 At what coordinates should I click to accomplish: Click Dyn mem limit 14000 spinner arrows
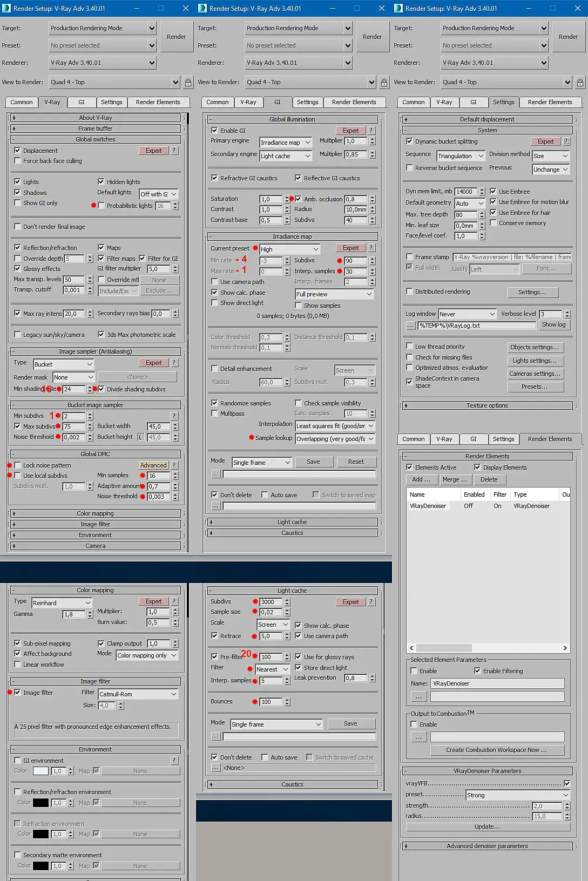(482, 192)
